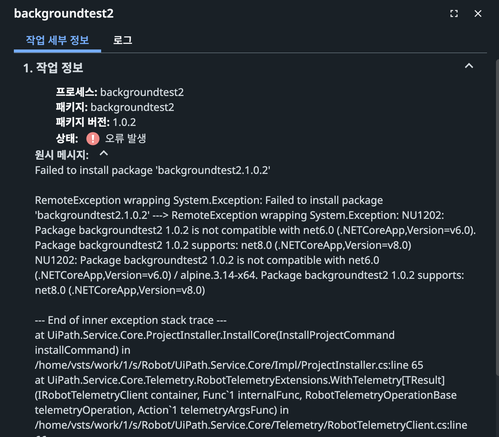This screenshot has height=437, width=499.
Task: Click the 원시 메시지 label
Action: click(x=62, y=155)
